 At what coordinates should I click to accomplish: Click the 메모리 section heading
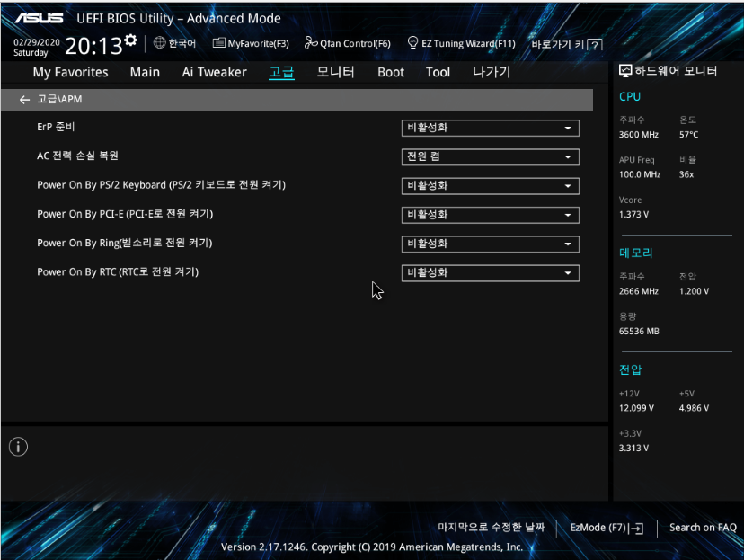[636, 253]
